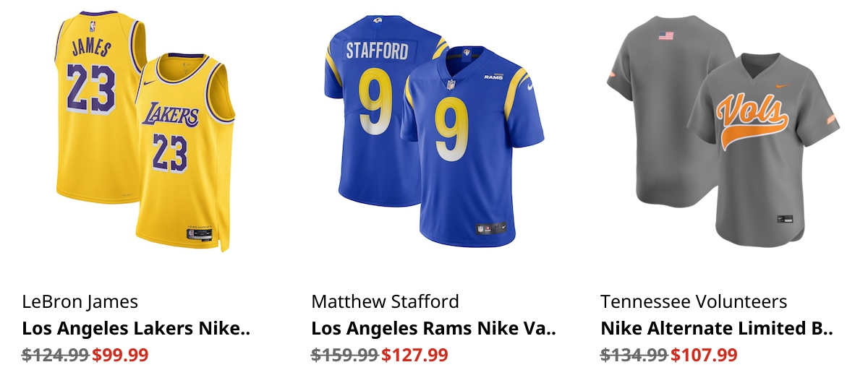Click the Lakers wordmark on yellow jersey
The height and width of the screenshot is (383, 868).
click(x=170, y=115)
